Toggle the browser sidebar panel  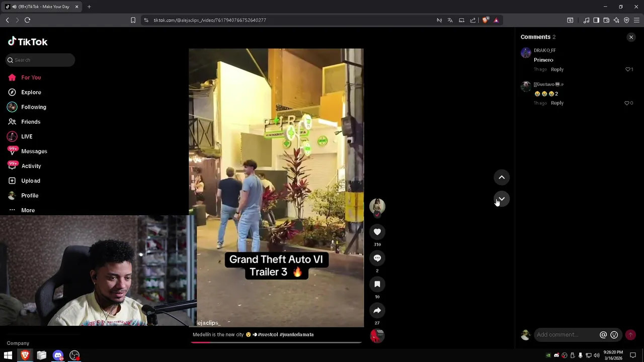coord(596,20)
